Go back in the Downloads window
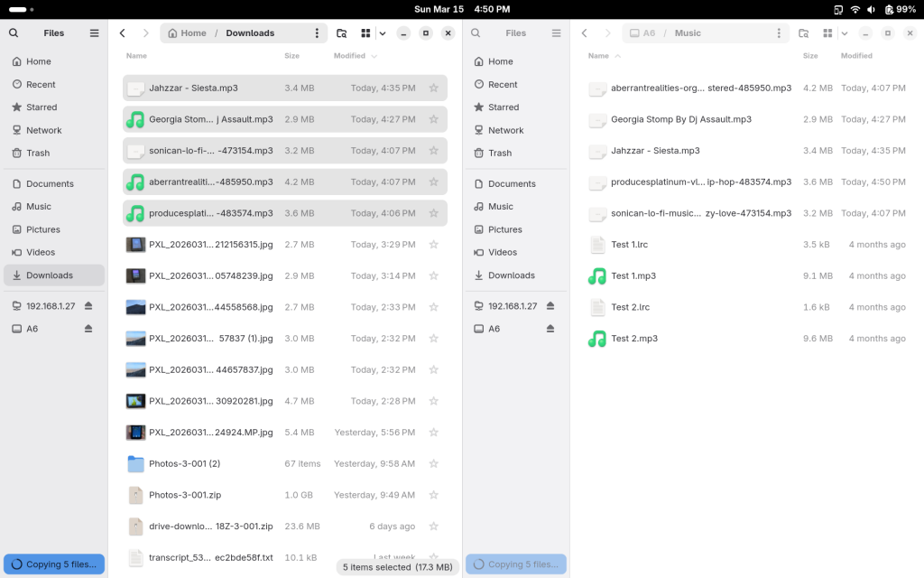The image size is (924, 578). click(x=123, y=33)
